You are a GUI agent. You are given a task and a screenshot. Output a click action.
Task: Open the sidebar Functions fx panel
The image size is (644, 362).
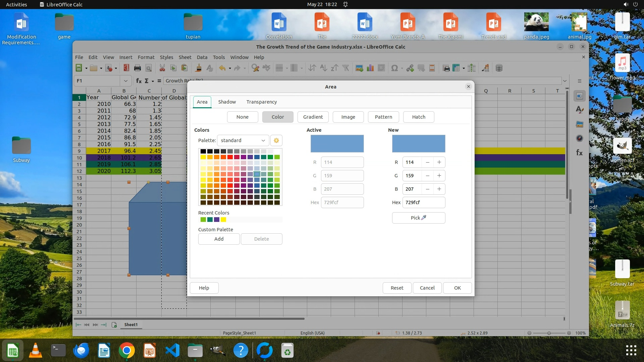579,153
